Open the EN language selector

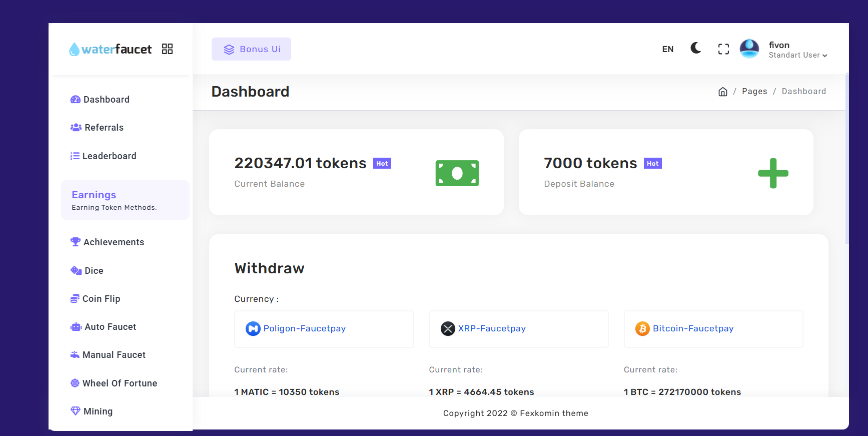(x=667, y=49)
